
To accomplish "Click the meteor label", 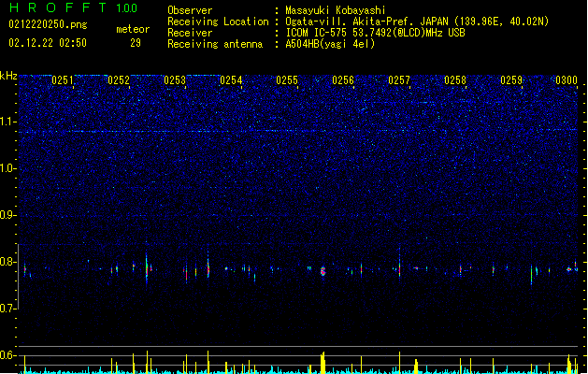I will pyautogui.click(x=133, y=29).
